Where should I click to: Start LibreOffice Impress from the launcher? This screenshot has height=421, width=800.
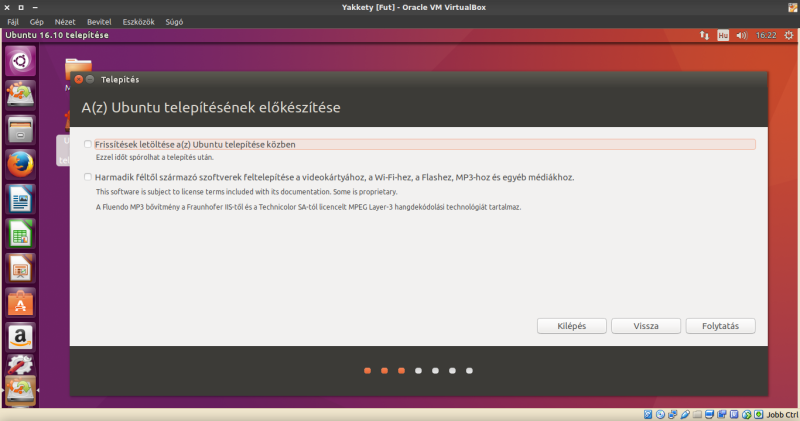pos(21,268)
